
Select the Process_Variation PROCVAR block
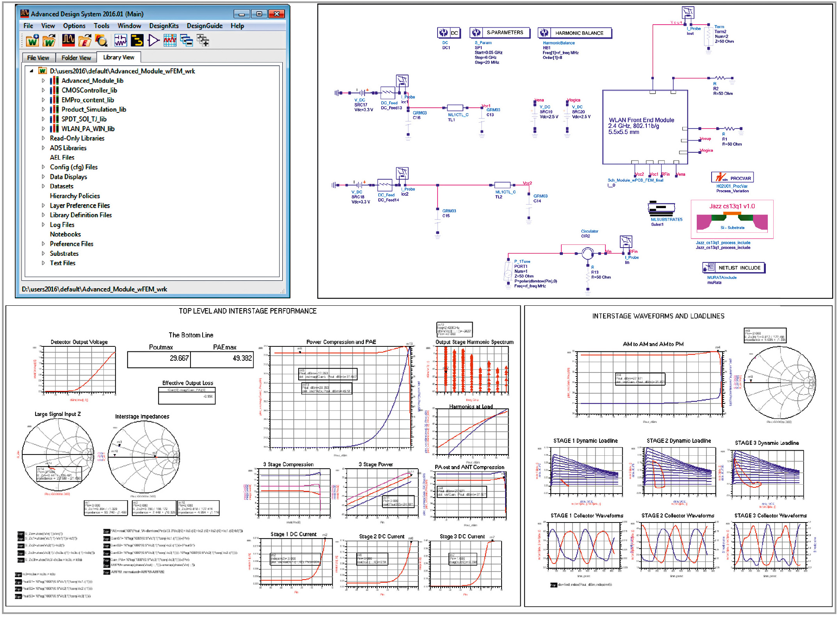(x=732, y=177)
